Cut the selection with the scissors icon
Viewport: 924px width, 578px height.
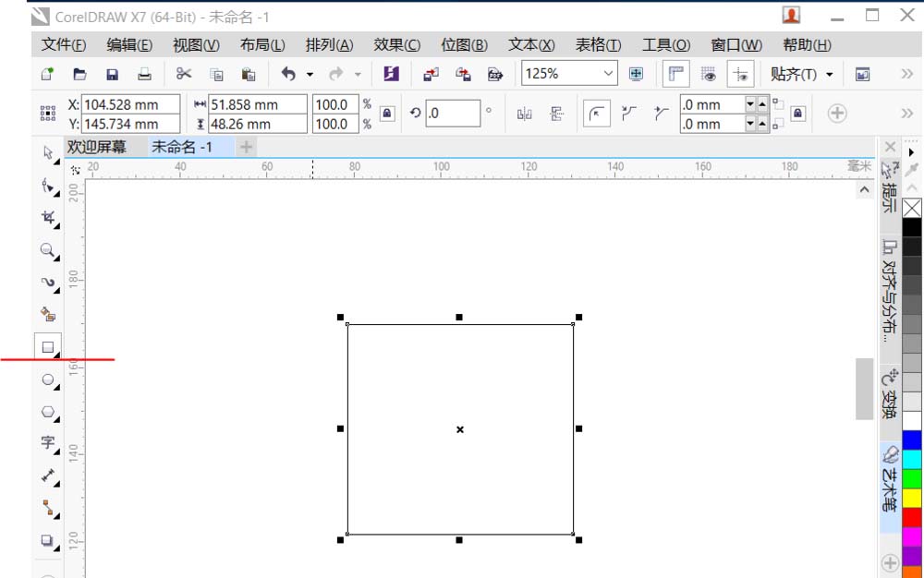tap(186, 74)
